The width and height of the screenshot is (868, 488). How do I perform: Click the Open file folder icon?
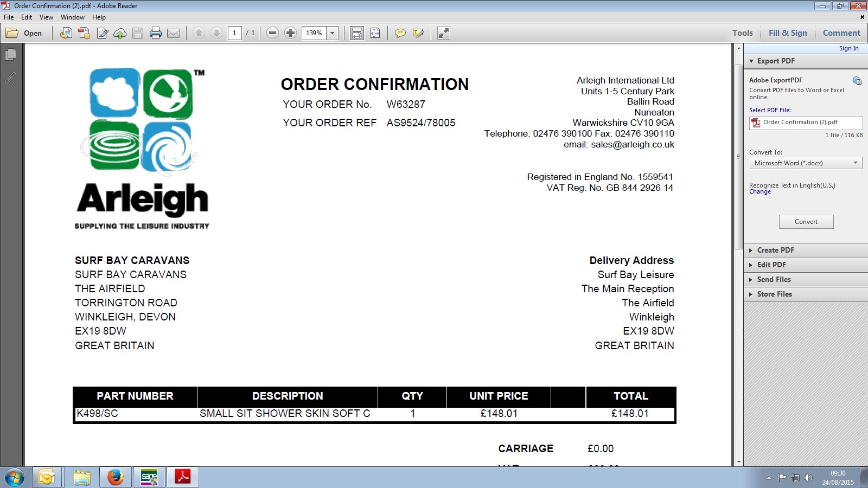pyautogui.click(x=12, y=33)
